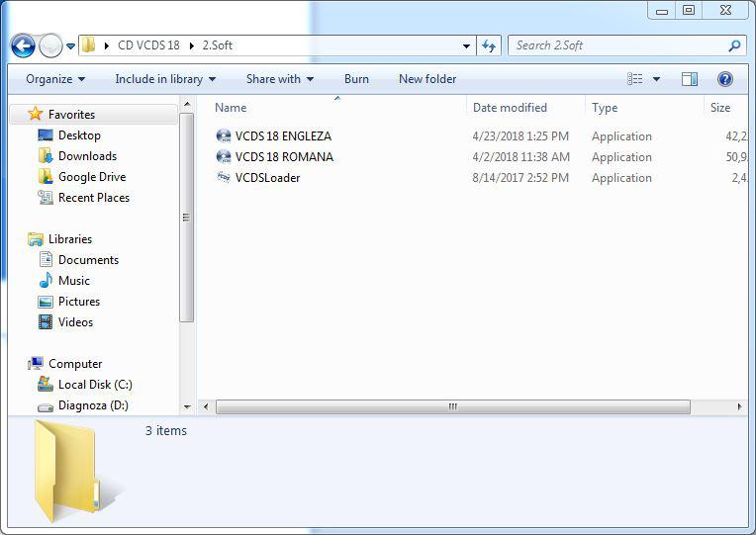The width and height of the screenshot is (756, 535).
Task: Click date 4/2/2018 11:38 AM cell
Action: click(x=520, y=157)
